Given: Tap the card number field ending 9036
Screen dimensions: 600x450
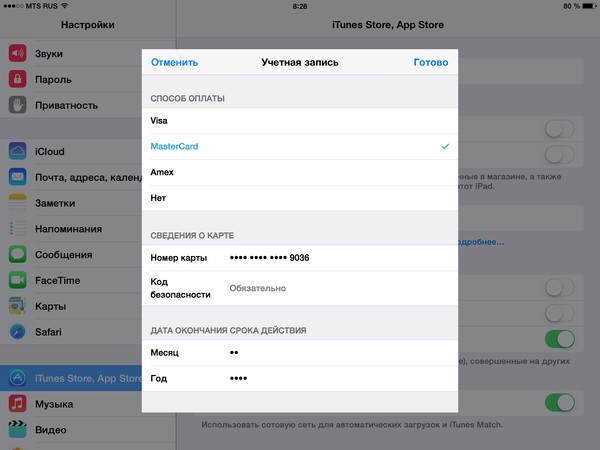Looking at the screenshot, I should point(300,258).
